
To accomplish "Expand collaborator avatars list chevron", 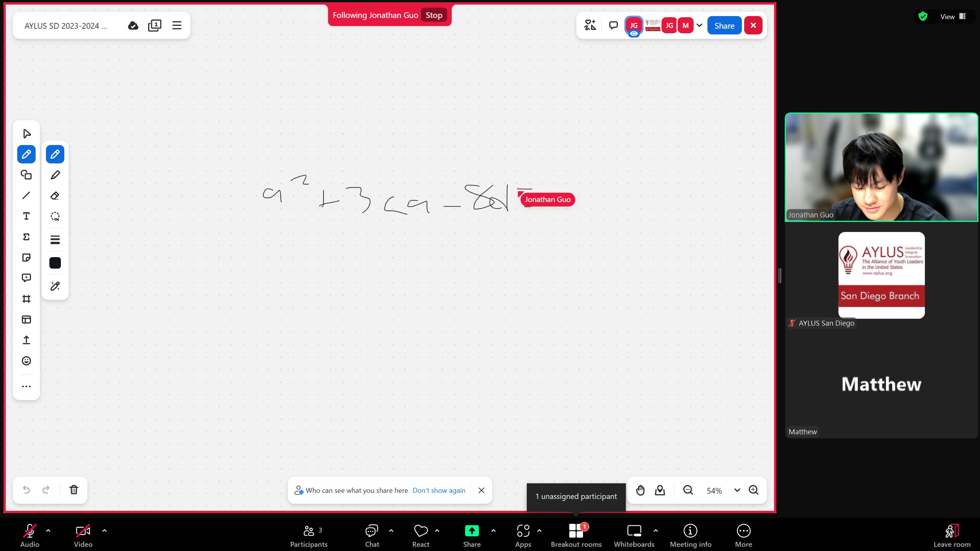I will coord(699,26).
